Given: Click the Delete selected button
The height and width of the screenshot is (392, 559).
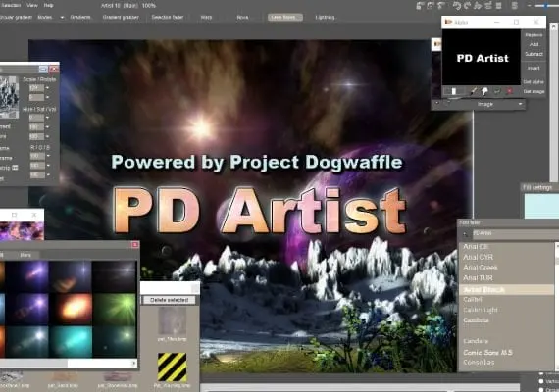Looking at the screenshot, I should coord(169,300).
